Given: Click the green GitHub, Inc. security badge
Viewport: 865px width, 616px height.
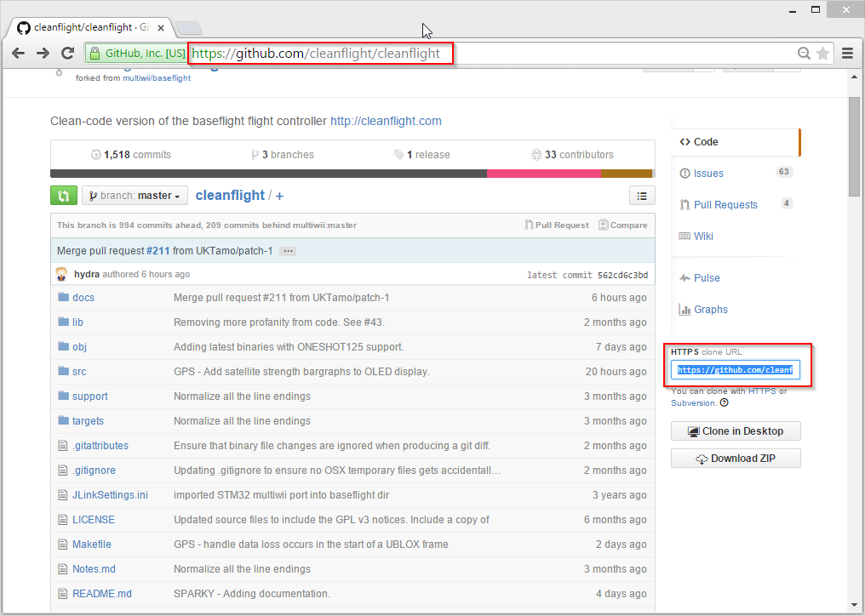Looking at the screenshot, I should coord(137,54).
